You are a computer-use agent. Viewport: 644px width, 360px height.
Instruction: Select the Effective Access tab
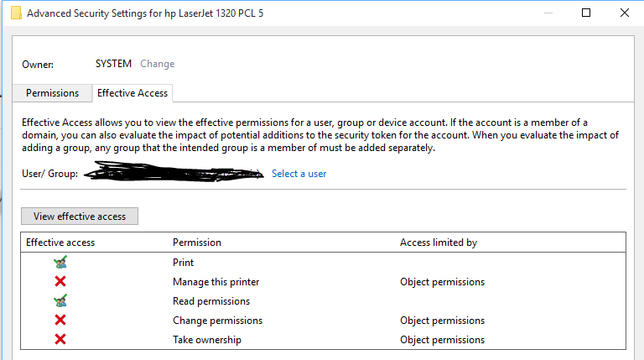[x=132, y=93]
